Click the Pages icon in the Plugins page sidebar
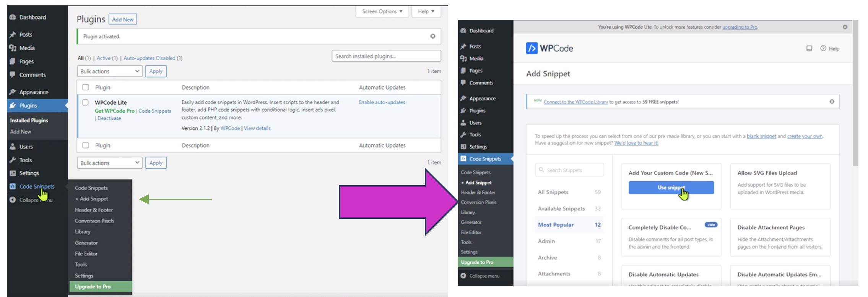This screenshot has height=297, width=868. (13, 61)
